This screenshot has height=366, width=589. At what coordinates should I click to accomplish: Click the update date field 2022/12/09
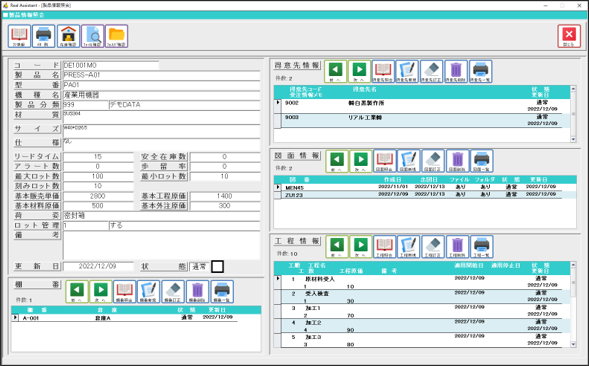[98, 266]
